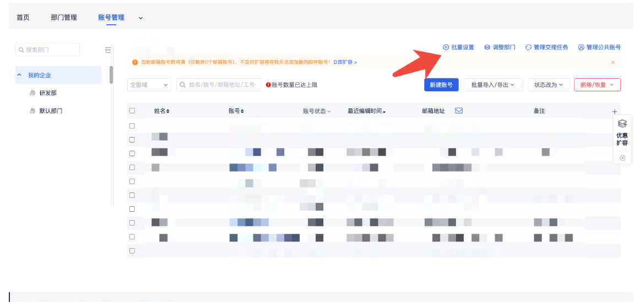
Task: Click the 邮箱地址 column header text
Action: point(434,111)
